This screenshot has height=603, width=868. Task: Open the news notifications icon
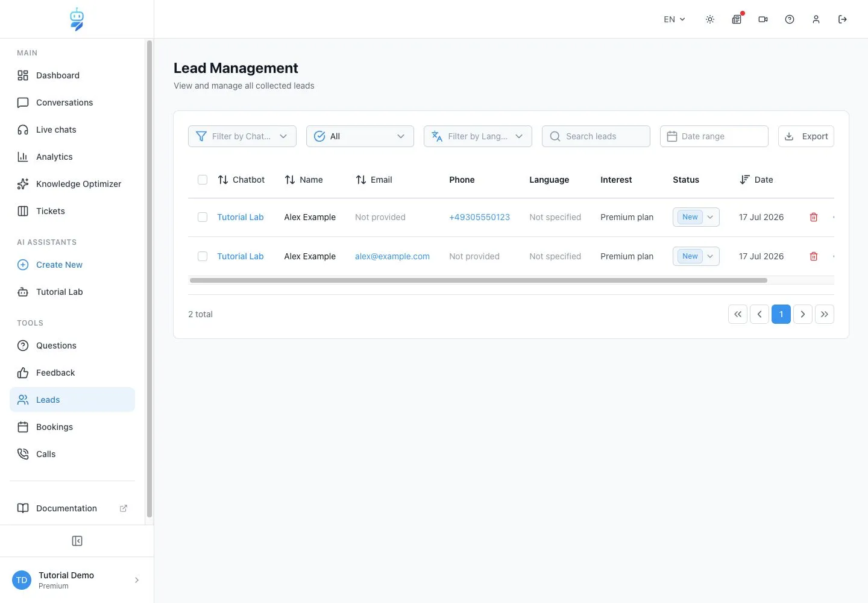click(737, 19)
